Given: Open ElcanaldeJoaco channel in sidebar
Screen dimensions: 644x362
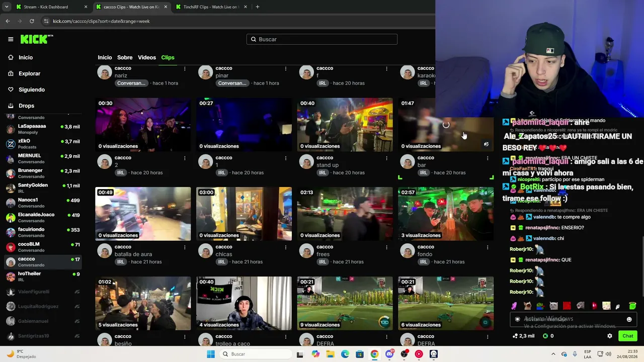Looking at the screenshot, I should tap(43, 218).
